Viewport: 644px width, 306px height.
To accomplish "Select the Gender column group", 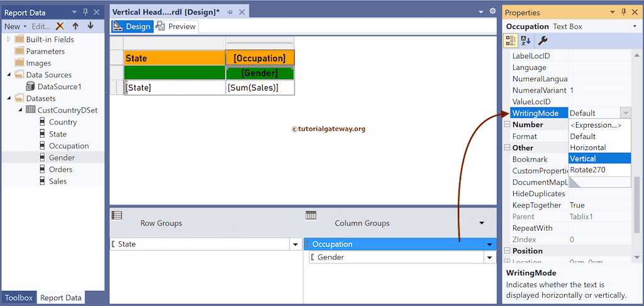I will coord(397,258).
